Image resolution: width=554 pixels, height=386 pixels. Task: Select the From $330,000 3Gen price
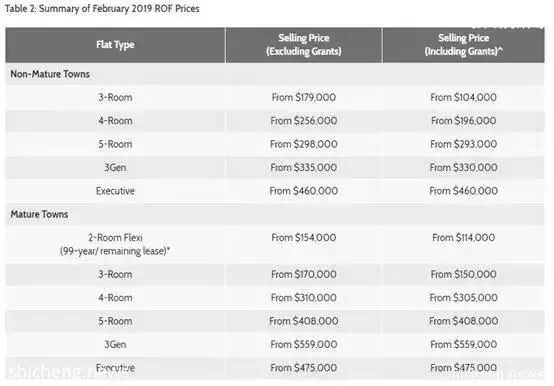(464, 167)
